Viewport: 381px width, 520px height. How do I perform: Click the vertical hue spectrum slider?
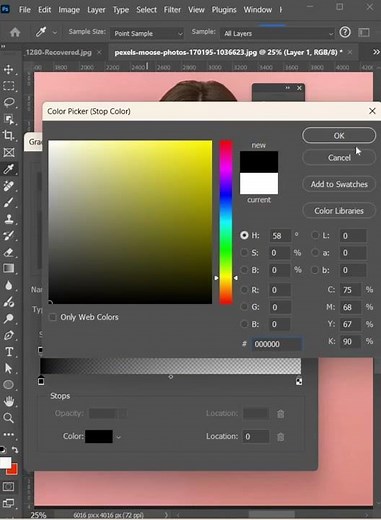pos(226,222)
